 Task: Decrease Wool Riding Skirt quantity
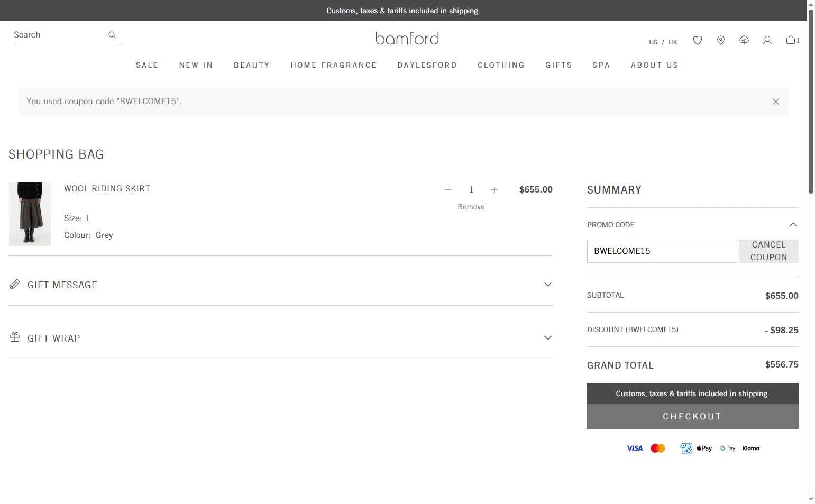[448, 190]
